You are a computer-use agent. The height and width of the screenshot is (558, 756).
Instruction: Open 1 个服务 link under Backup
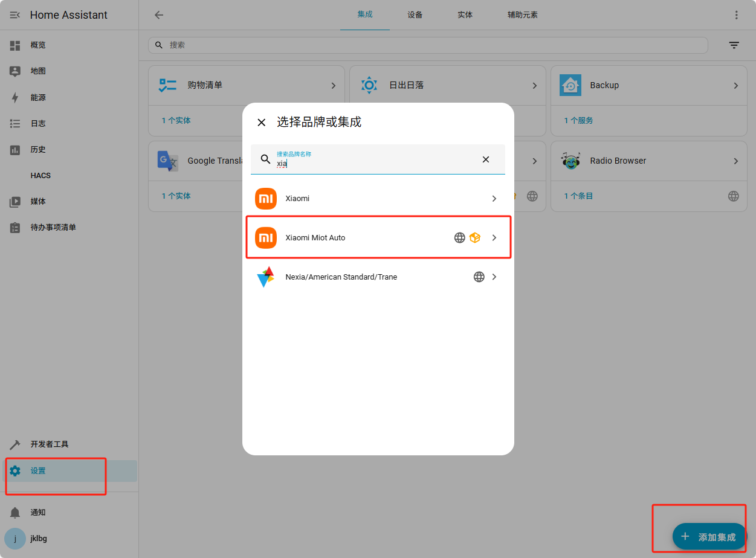pyautogui.click(x=578, y=121)
